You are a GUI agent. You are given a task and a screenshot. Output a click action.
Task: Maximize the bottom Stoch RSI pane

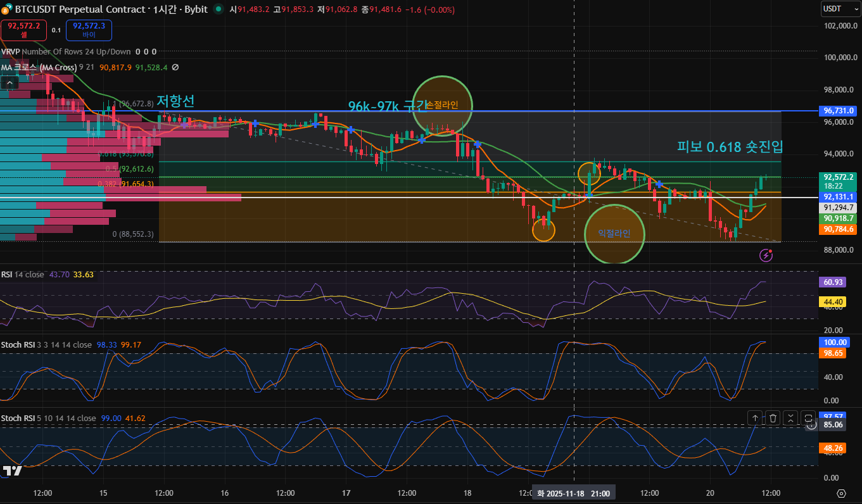pyautogui.click(x=808, y=418)
